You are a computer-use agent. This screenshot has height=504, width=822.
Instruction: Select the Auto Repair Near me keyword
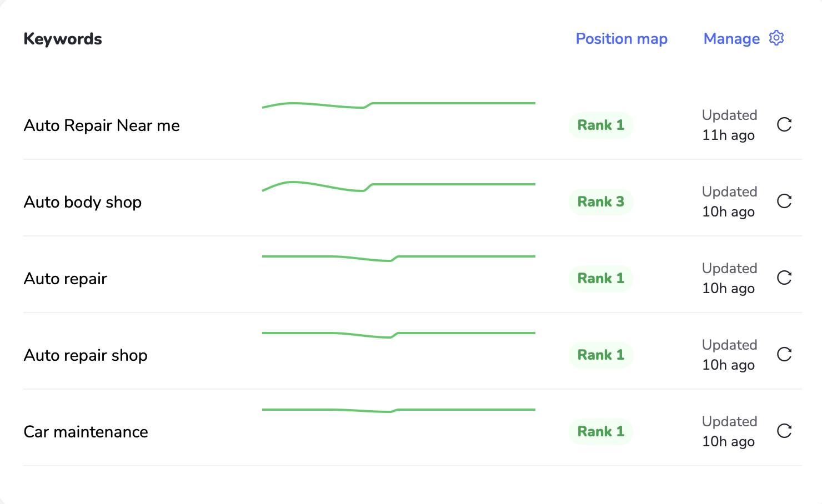click(x=102, y=125)
